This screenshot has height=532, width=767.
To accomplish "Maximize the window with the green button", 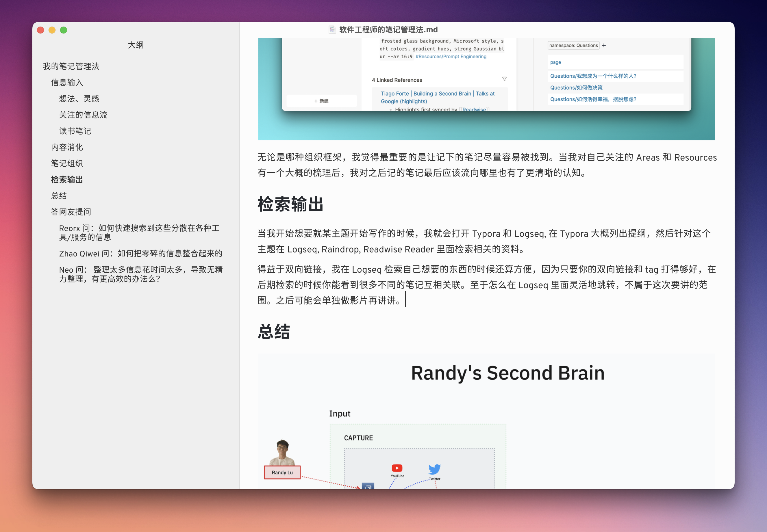I will coord(63,30).
